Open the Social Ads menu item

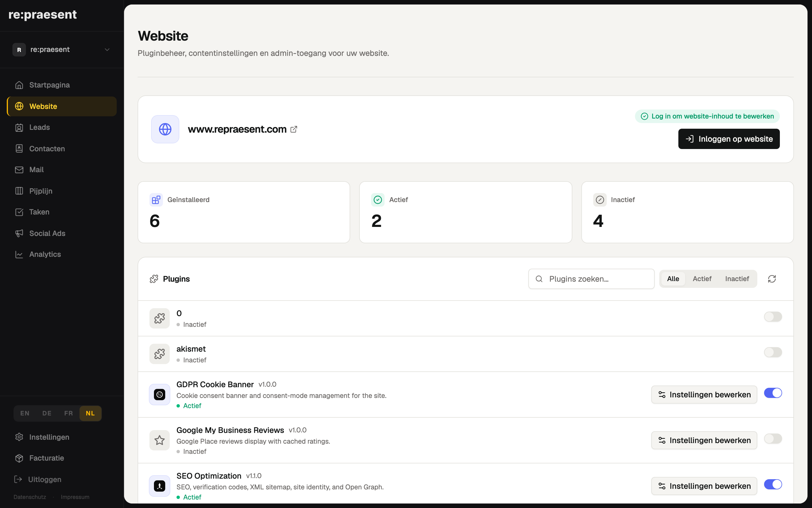[x=62, y=233]
